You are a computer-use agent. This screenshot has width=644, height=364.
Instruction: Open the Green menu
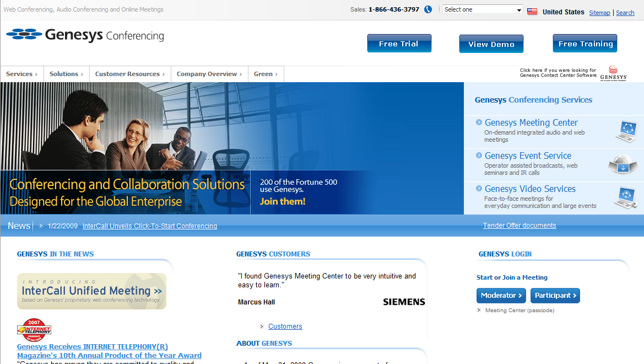coord(266,74)
